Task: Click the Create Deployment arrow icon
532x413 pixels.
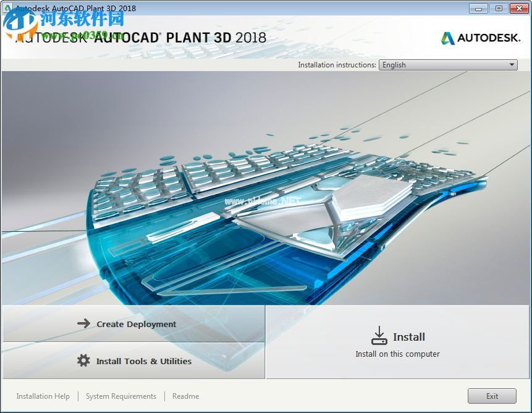Action: click(85, 323)
